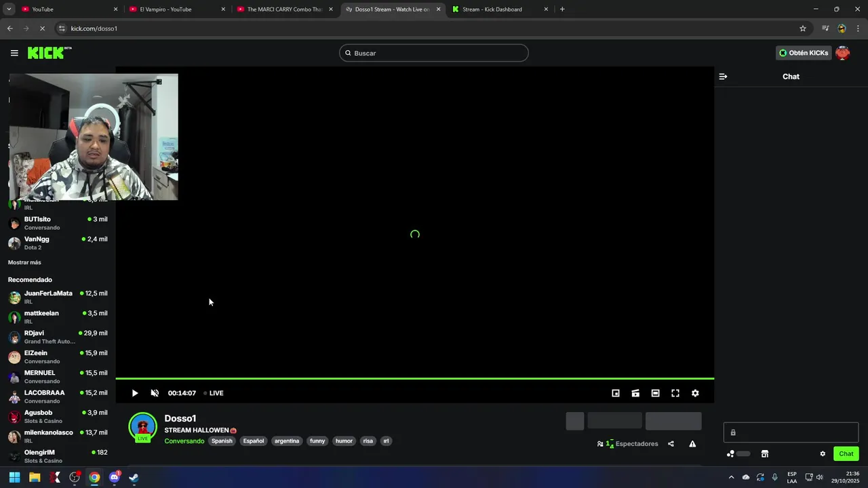Click channel points icon in chat
This screenshot has width=868, height=488.
(730, 454)
